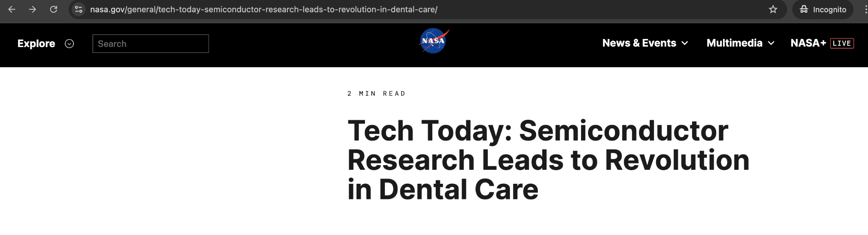Open the Chrome three-dot menu
Screen dimensions: 868x235
point(865,9)
